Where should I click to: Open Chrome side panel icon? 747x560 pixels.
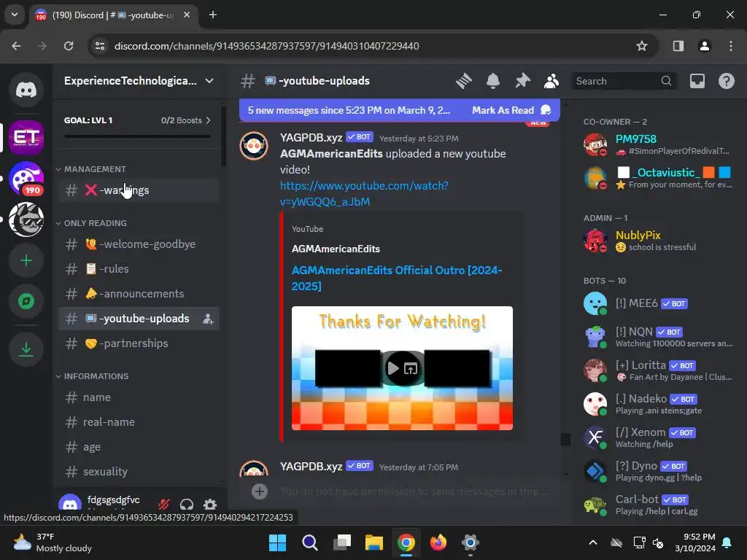tap(678, 46)
